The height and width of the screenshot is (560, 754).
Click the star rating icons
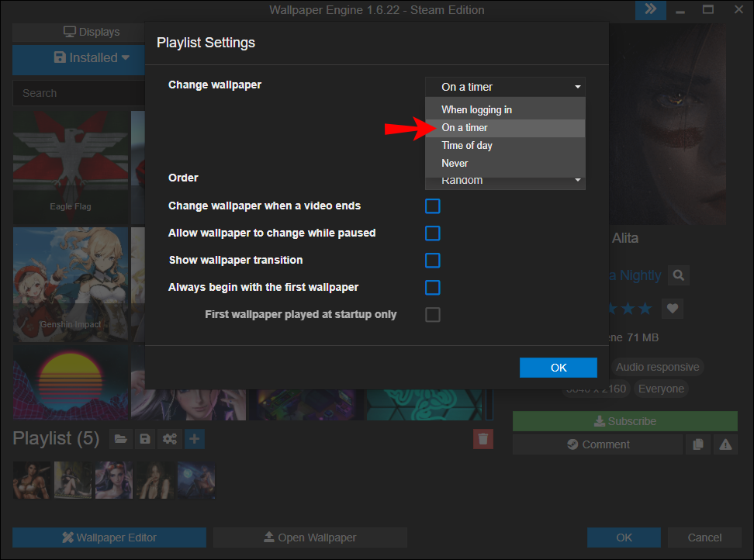point(630,309)
